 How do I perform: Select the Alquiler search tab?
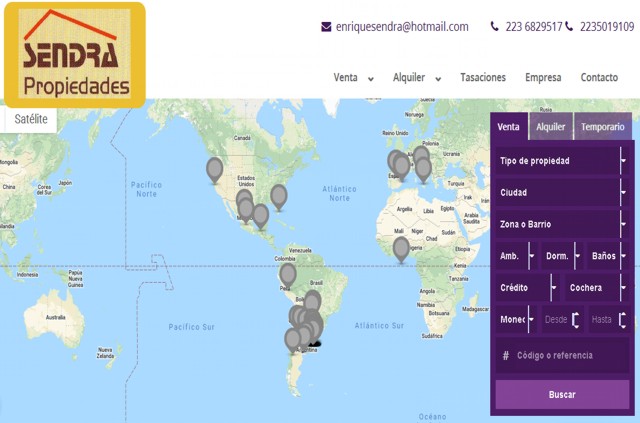coord(550,127)
